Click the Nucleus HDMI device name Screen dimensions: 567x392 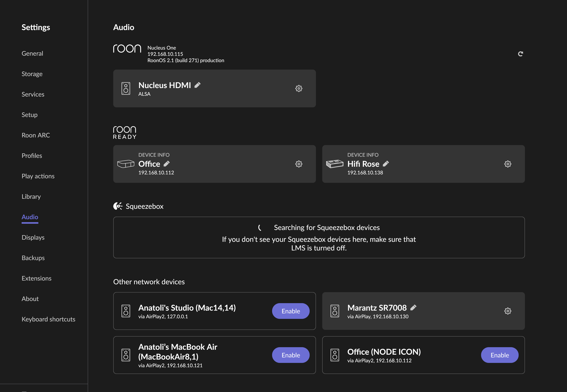165,85
